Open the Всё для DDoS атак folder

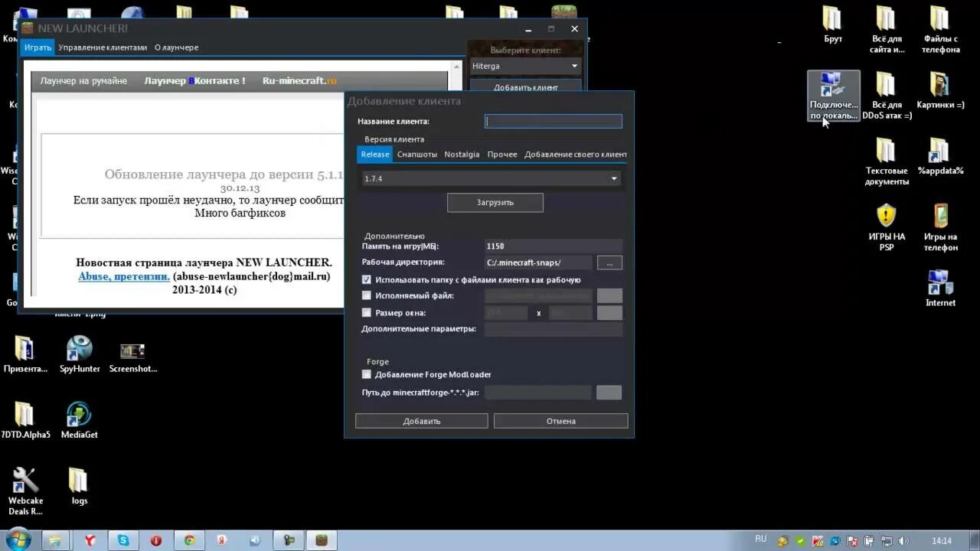point(887,96)
